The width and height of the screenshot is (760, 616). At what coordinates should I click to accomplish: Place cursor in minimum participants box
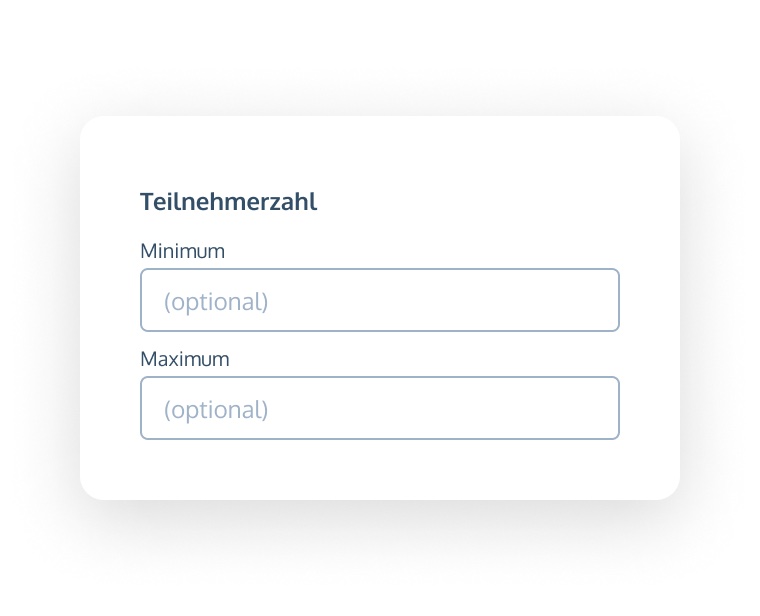point(380,300)
